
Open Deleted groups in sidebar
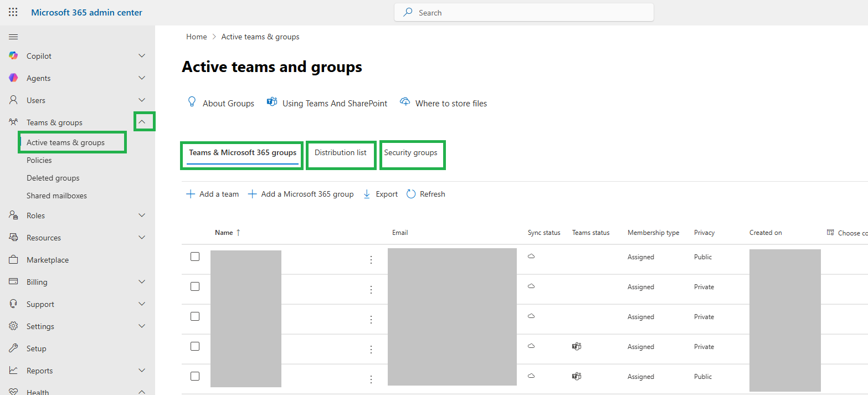(x=53, y=178)
